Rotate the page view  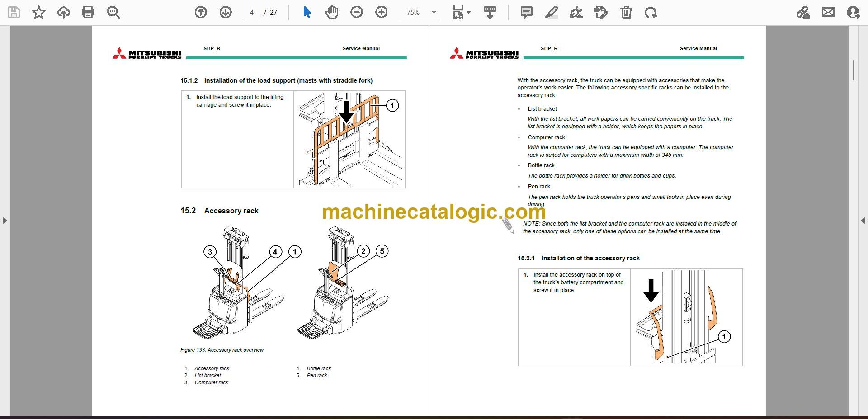coord(651,12)
